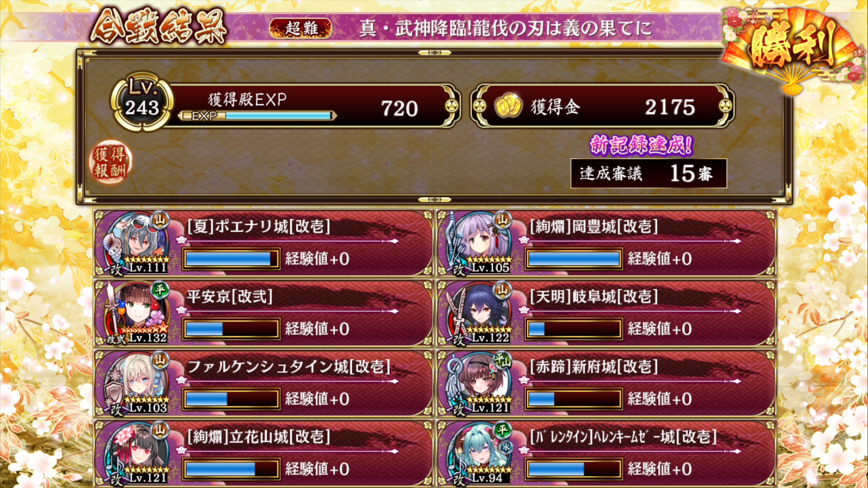This screenshot has height=488, width=868.
Task: Tap the 山 terrain icon on ポエナリ城
Action: coord(160,220)
